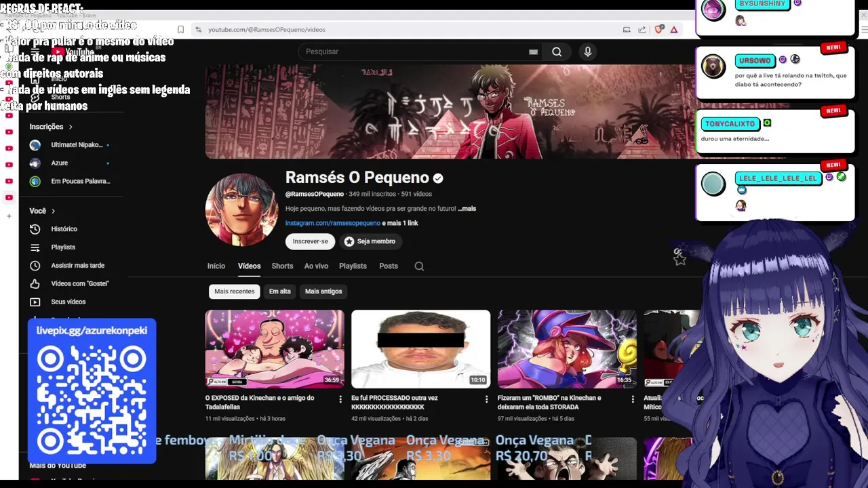Open site settings icon beside the URL
This screenshot has height=488, width=868.
pyautogui.click(x=198, y=29)
